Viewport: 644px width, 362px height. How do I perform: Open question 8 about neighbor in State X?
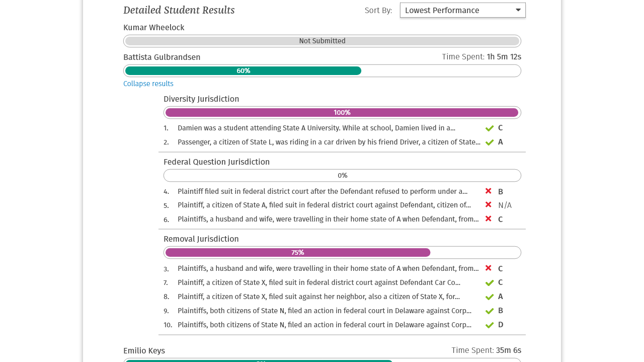click(x=318, y=297)
